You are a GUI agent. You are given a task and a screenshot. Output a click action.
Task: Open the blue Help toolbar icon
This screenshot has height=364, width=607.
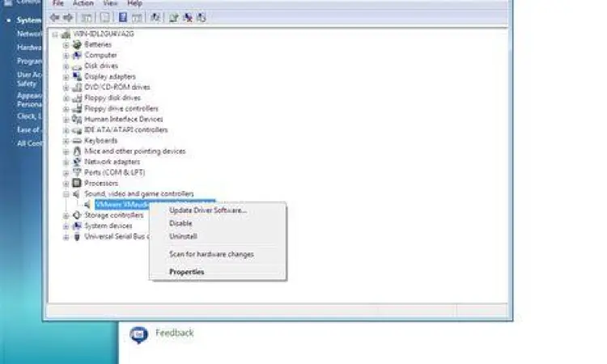click(123, 18)
